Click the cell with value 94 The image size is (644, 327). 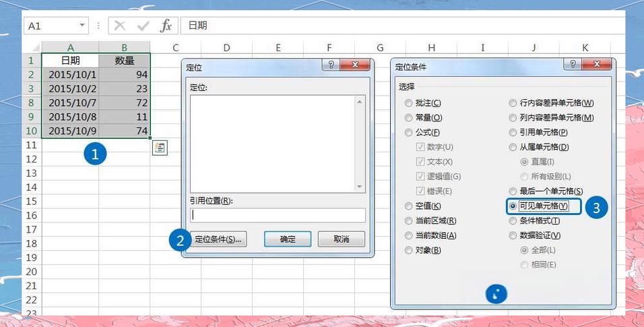(125, 75)
